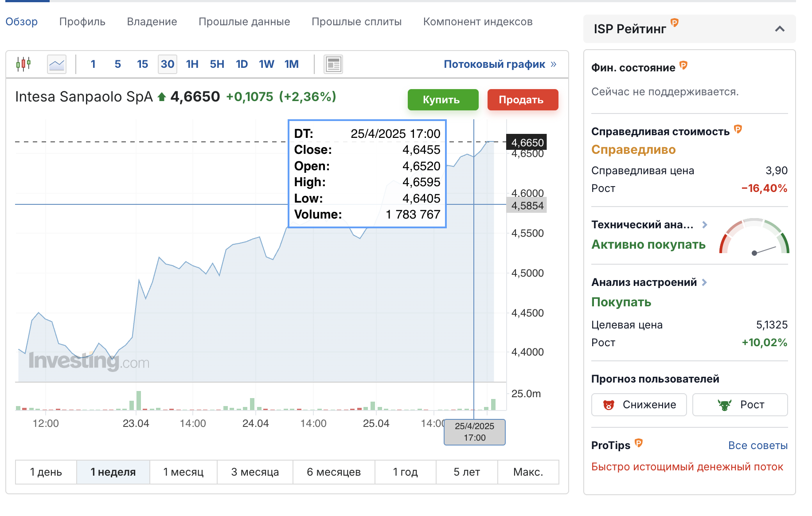This screenshot has height=516, width=812.
Task: Open the Компонент индексов tab
Action: 478,22
